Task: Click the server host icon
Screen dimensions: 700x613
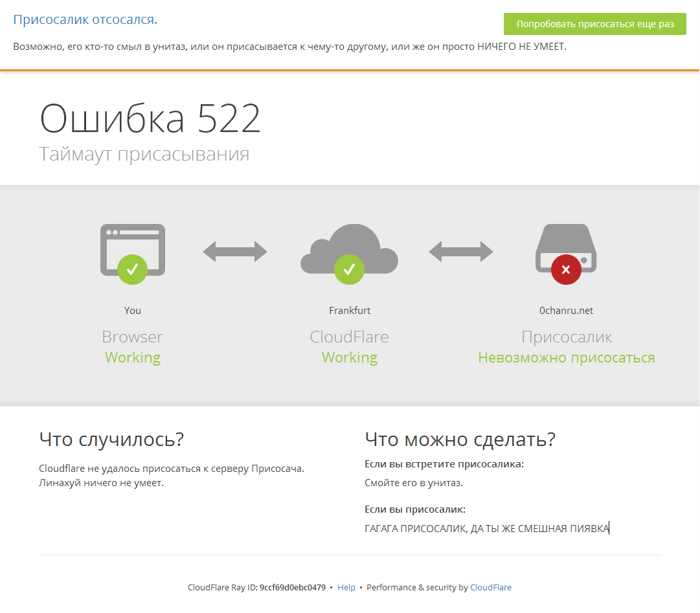Action: [x=566, y=245]
